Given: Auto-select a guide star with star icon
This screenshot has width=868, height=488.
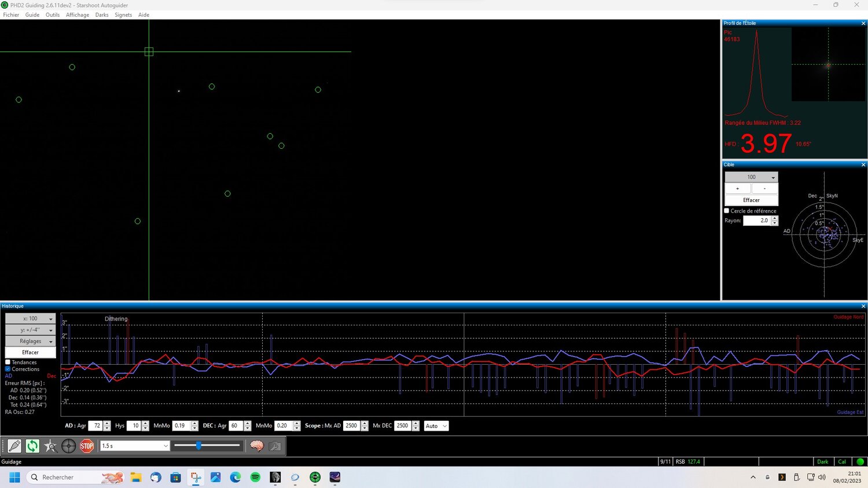Looking at the screenshot, I should (x=50, y=446).
